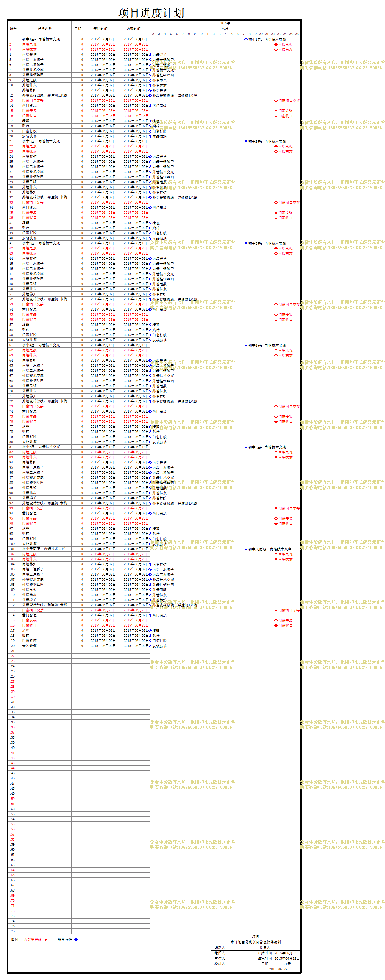The image size is (385, 980).
Task: Click red diamond for row 42 内墙甩浆
Action: tap(276, 249)
